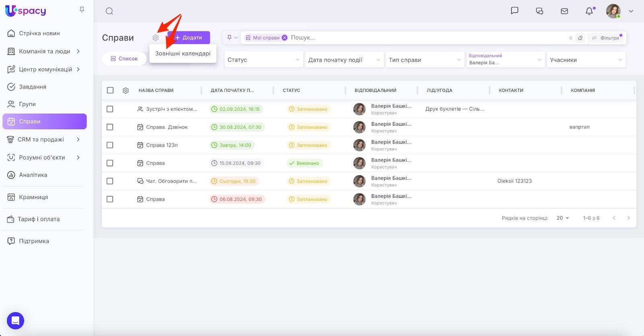Select checkbox for Справа 123п row
This screenshot has height=336, width=644.
110,145
